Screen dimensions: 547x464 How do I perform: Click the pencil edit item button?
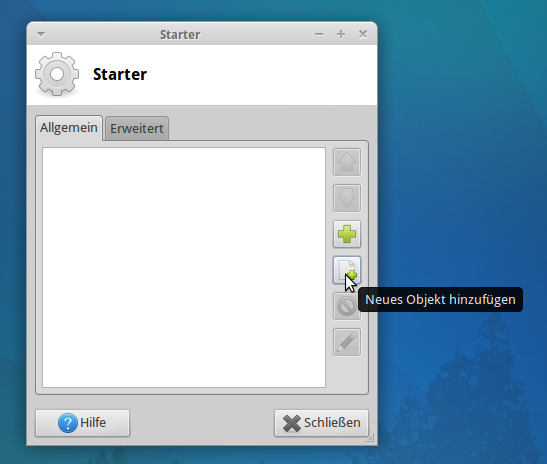click(x=347, y=342)
